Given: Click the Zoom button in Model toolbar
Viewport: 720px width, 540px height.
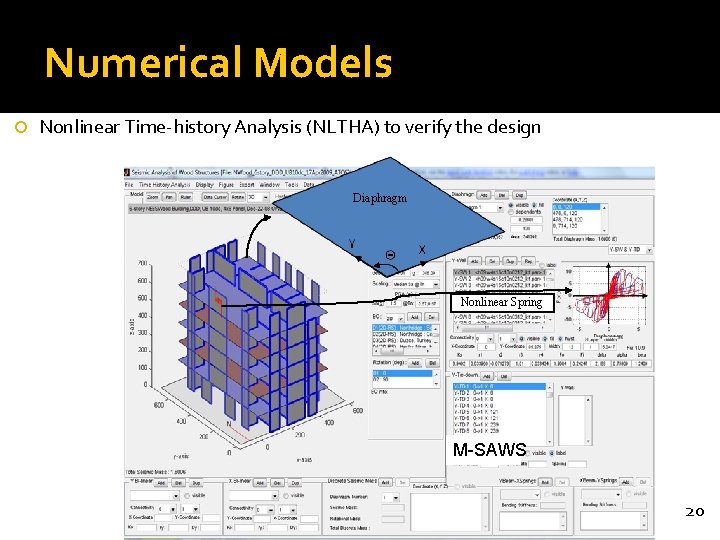Looking at the screenshot, I should coord(152,197).
